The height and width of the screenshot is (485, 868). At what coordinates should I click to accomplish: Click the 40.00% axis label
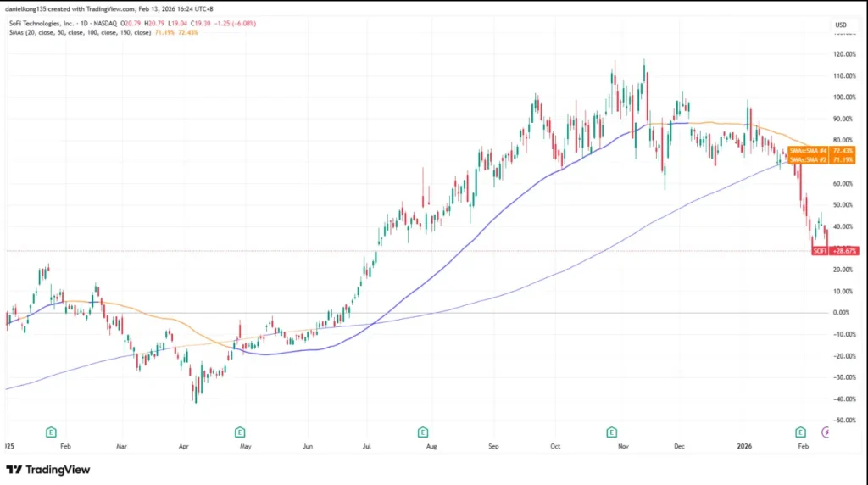point(845,226)
